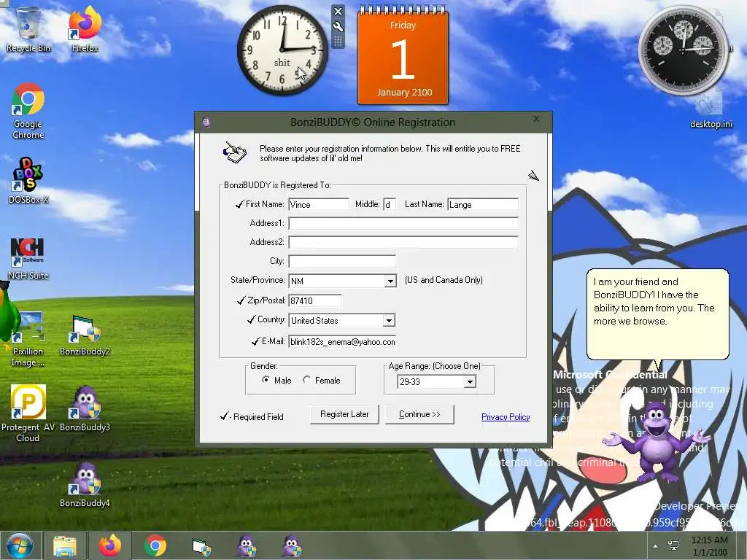
Task: Click the State/Province box showing NM
Action: click(x=337, y=281)
